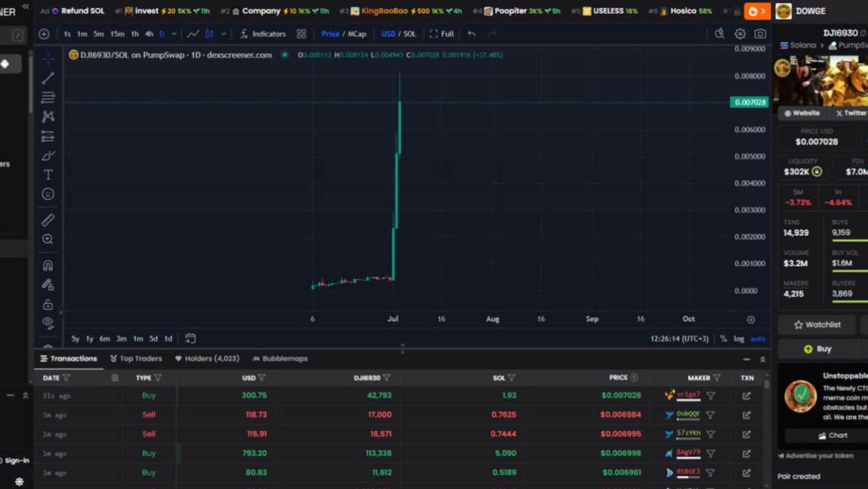Open the go-to-date calendar icon
Image resolution: width=868 pixels, height=489 pixels.
[x=190, y=338]
